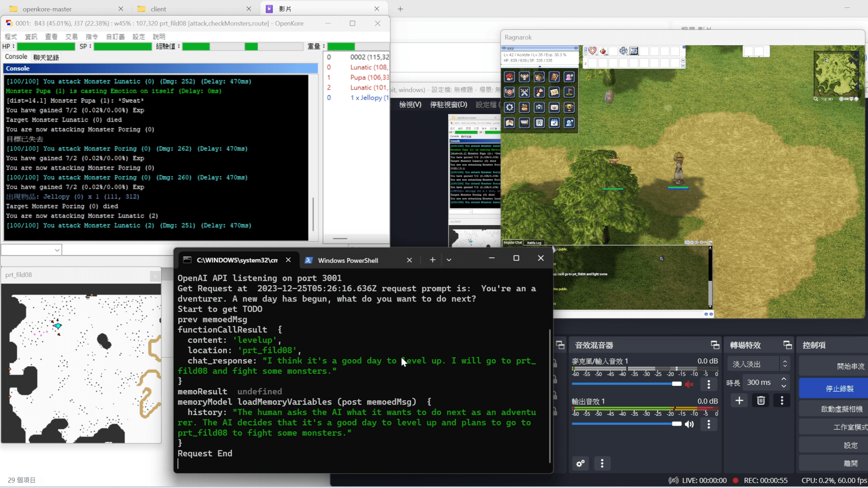Open transition properties three-dot menu
Viewport: 868px width, 488px height.
coord(782,401)
